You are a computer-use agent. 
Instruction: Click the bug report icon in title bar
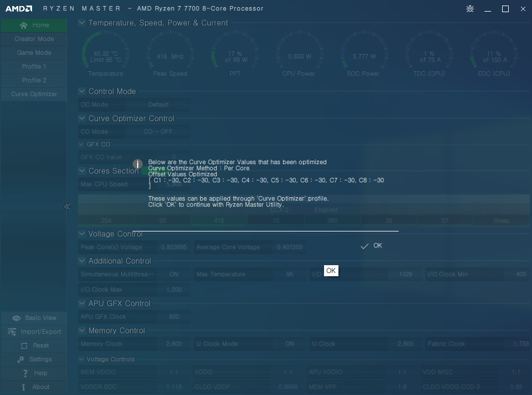coord(470,9)
